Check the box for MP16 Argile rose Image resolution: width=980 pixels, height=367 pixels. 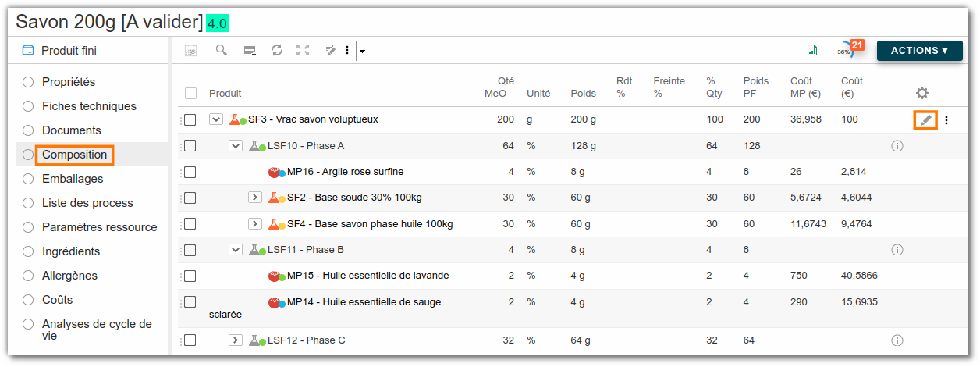click(190, 172)
